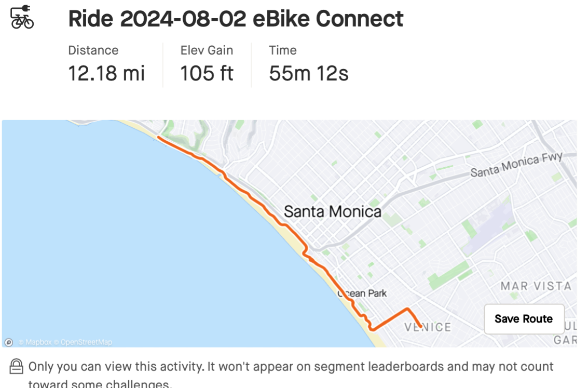Viewport: 588px width, 388px height.
Task: Open the OpenStreetMap attribution link
Action: (86, 342)
